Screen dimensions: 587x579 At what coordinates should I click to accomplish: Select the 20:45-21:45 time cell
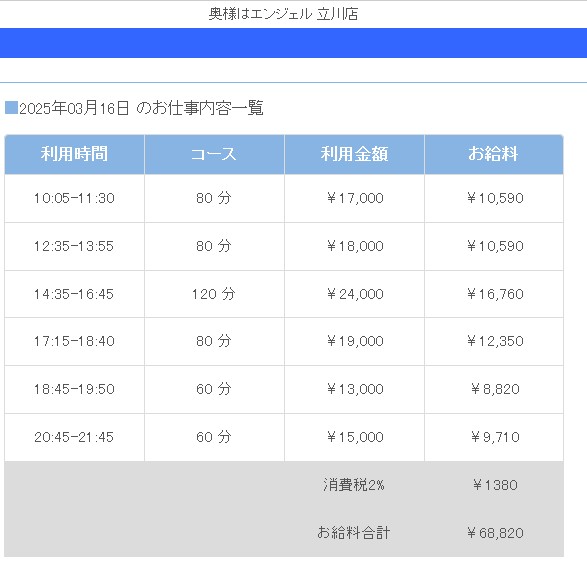(74, 437)
